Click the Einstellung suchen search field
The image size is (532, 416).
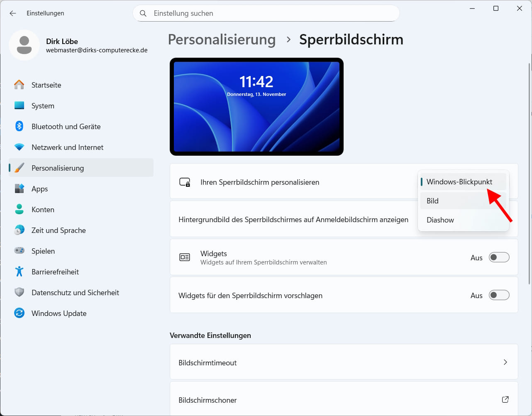[x=266, y=13]
